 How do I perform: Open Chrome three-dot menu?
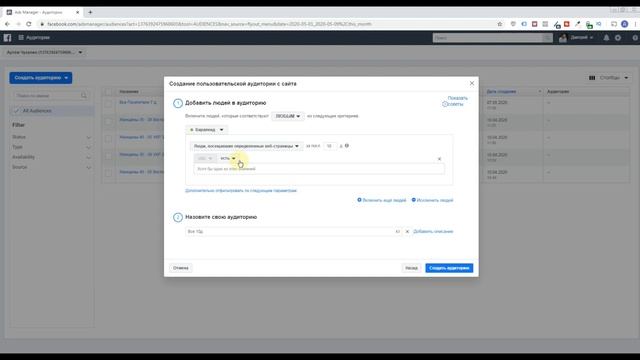pyautogui.click(x=635, y=24)
